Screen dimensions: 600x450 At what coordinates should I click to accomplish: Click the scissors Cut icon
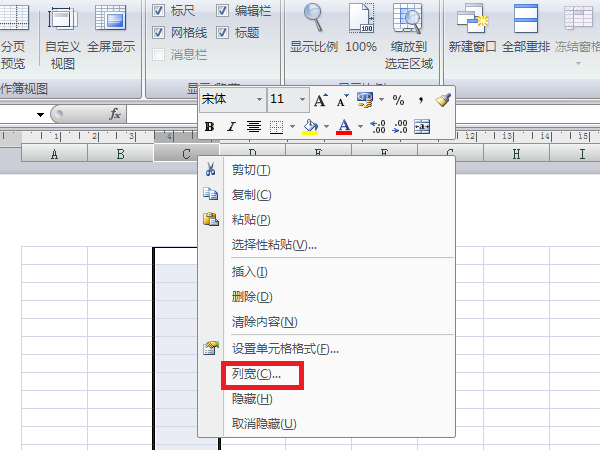point(210,169)
